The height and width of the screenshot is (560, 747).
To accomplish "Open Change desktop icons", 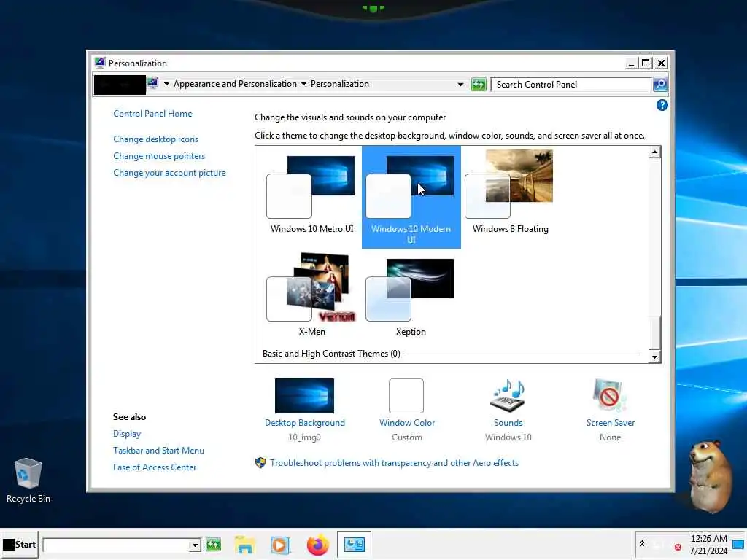I will click(156, 139).
